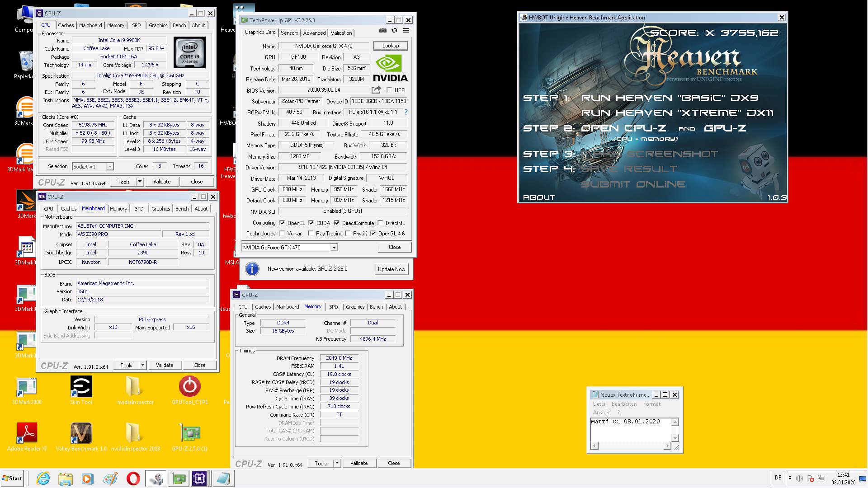The width and height of the screenshot is (868, 488).
Task: Launch Valley Benchmark 1.0 icon
Action: 81,437
